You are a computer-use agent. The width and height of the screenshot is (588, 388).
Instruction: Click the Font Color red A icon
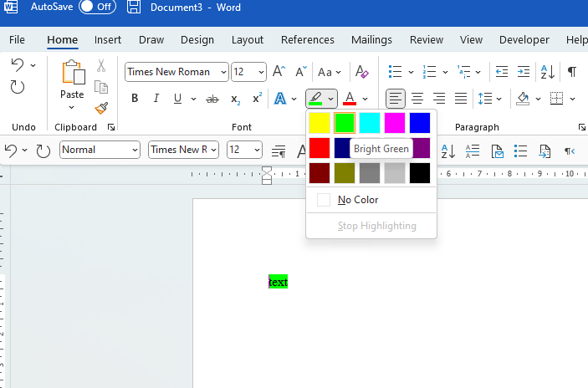point(350,99)
